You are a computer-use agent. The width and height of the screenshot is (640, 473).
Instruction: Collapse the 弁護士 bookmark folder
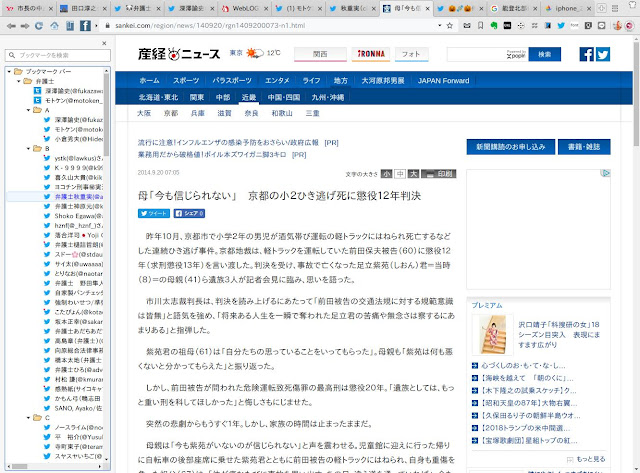click(19, 81)
